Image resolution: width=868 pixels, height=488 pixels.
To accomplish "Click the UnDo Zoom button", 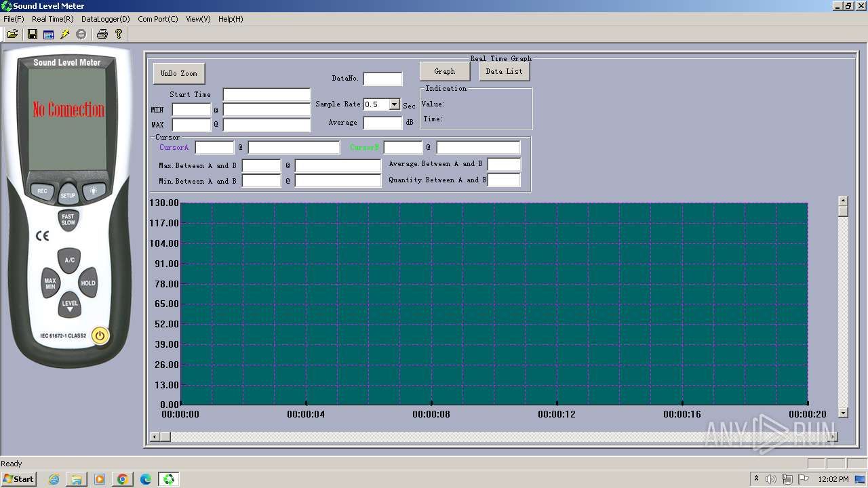I will (179, 73).
